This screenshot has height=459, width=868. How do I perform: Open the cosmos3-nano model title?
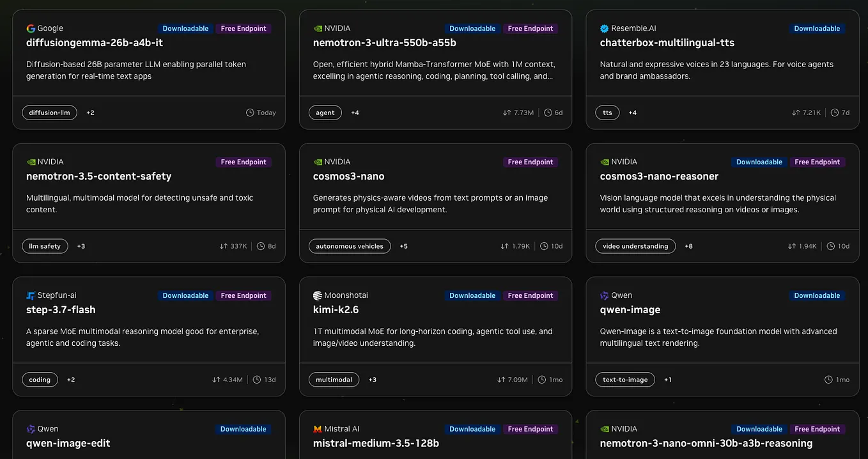(349, 176)
